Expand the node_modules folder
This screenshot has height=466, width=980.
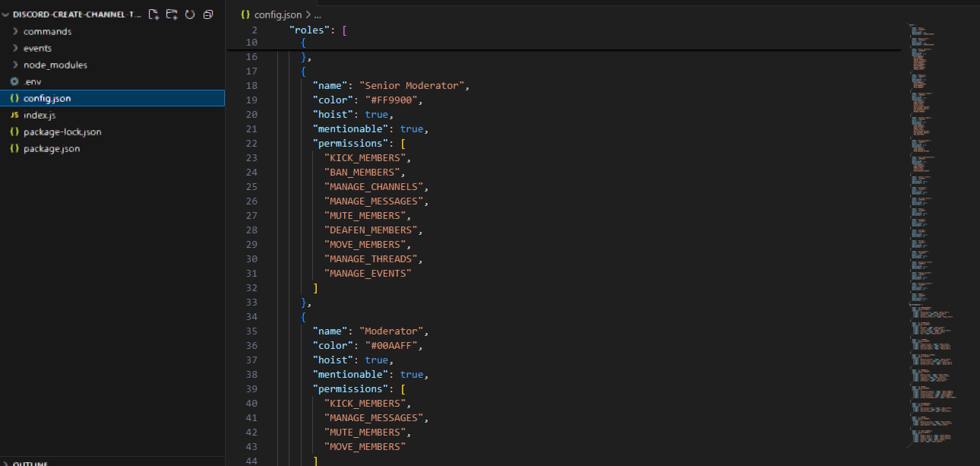[16, 65]
